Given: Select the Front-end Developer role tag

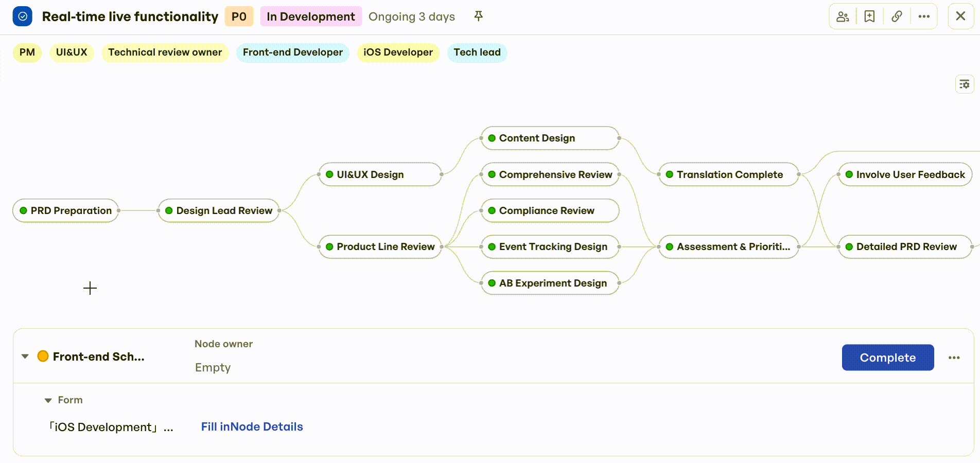Looking at the screenshot, I should pos(293,52).
